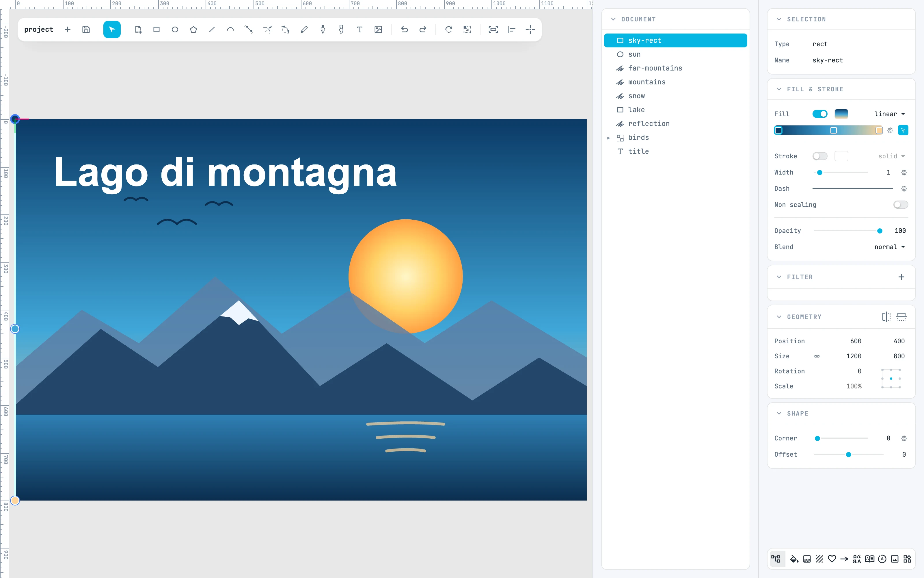The width and height of the screenshot is (924, 578).
Task: Select the reflection layer
Action: pyautogui.click(x=675, y=123)
